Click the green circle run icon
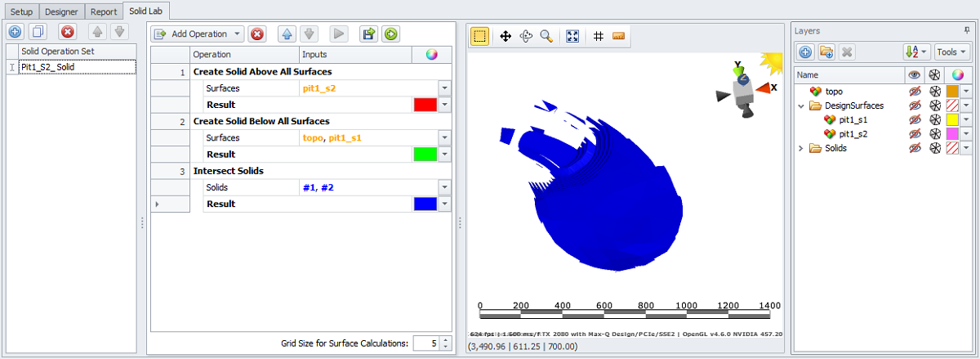Screen dimensions: 980x359 pos(390,34)
